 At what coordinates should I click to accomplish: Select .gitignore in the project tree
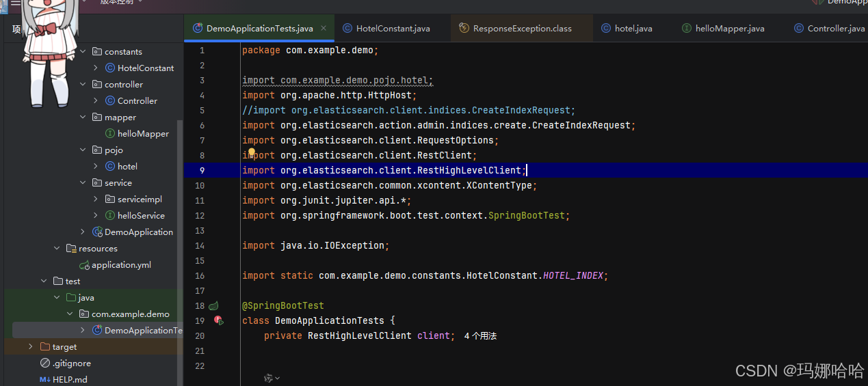coord(72,363)
